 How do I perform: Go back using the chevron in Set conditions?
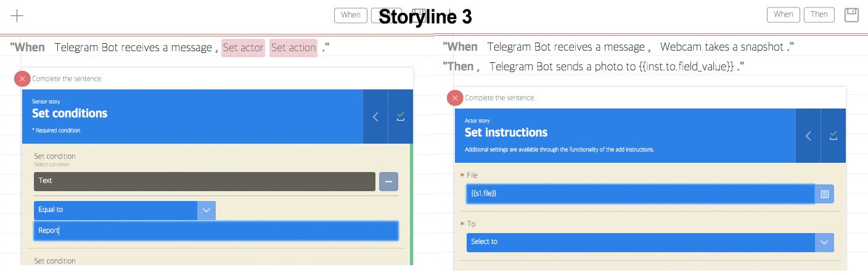[375, 117]
